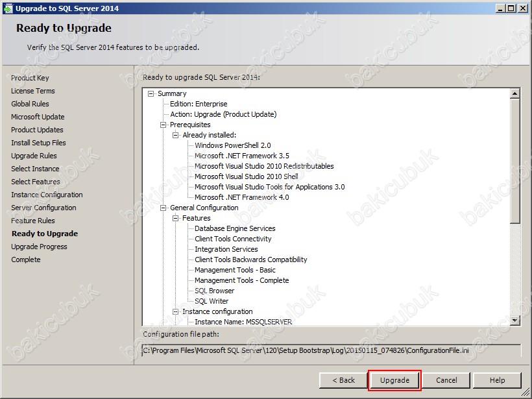Select Database Engine Services feature

click(235, 228)
